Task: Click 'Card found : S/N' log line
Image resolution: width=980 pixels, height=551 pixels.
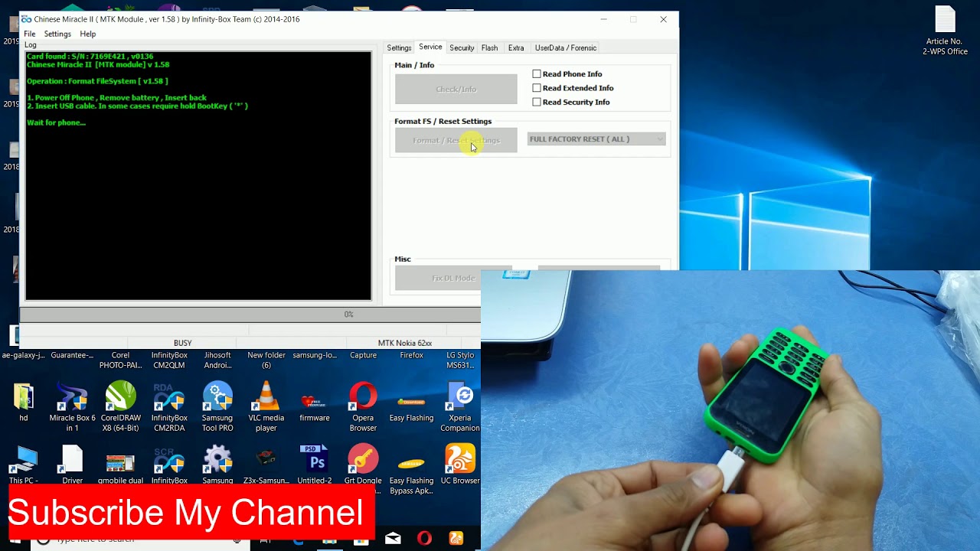Action: pyautogui.click(x=90, y=57)
